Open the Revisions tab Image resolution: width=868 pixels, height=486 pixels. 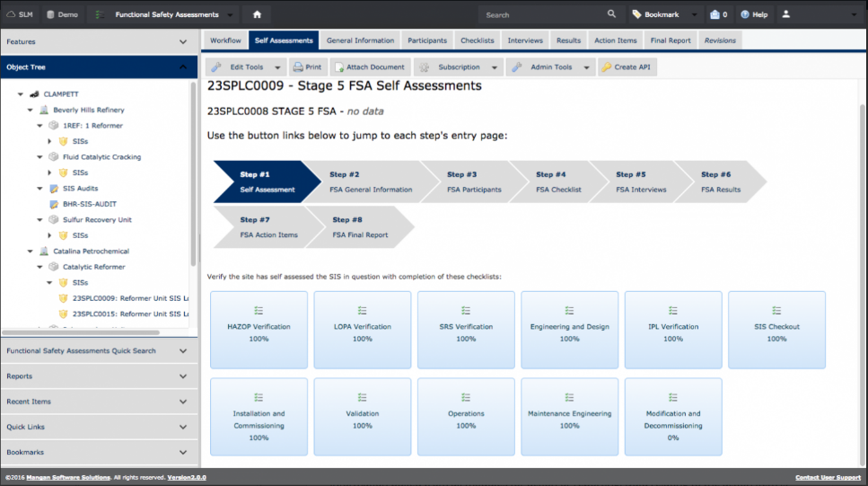[x=720, y=40]
